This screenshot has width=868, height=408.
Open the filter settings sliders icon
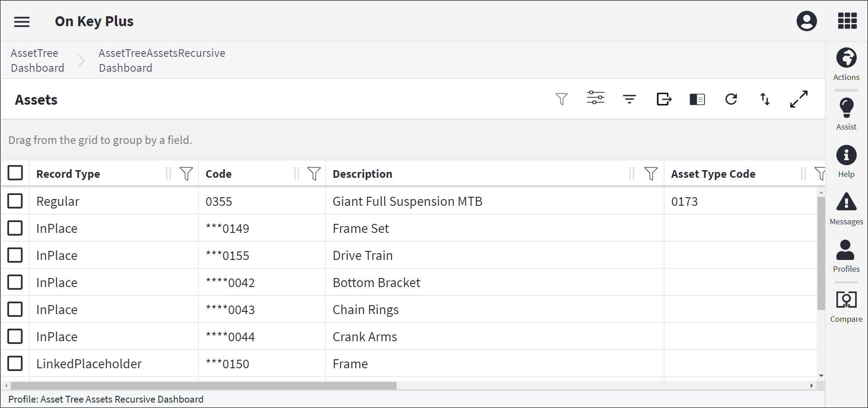595,98
